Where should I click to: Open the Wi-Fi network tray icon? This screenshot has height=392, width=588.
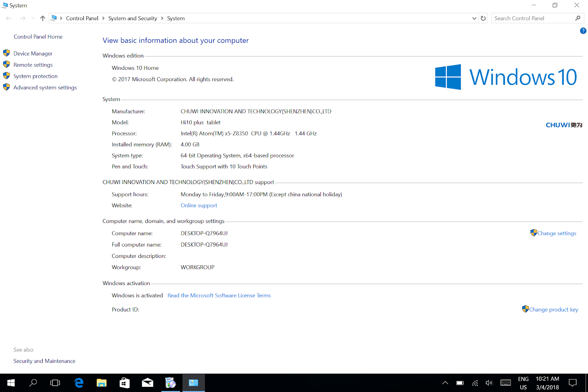pyautogui.click(x=475, y=383)
